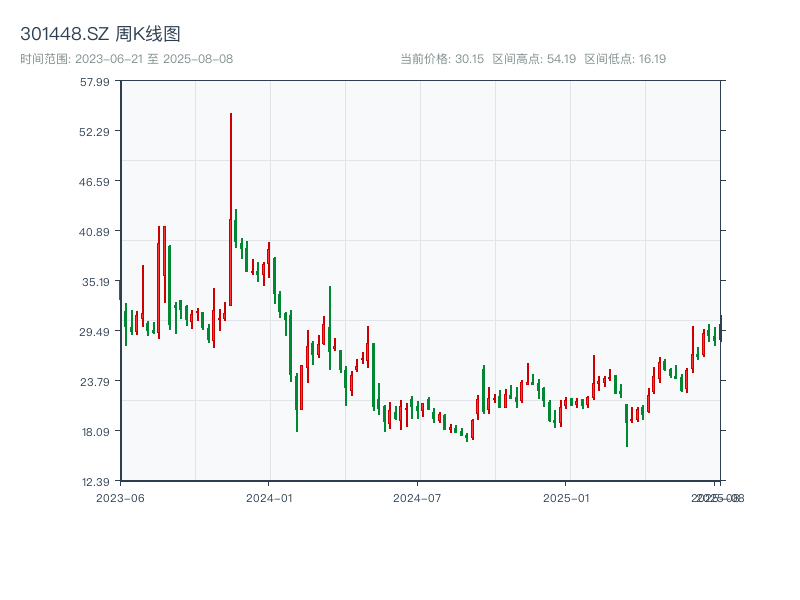The width and height of the screenshot is (800, 600).
Task: Click the last red candlestick at chart's right edge
Action: tap(720, 329)
